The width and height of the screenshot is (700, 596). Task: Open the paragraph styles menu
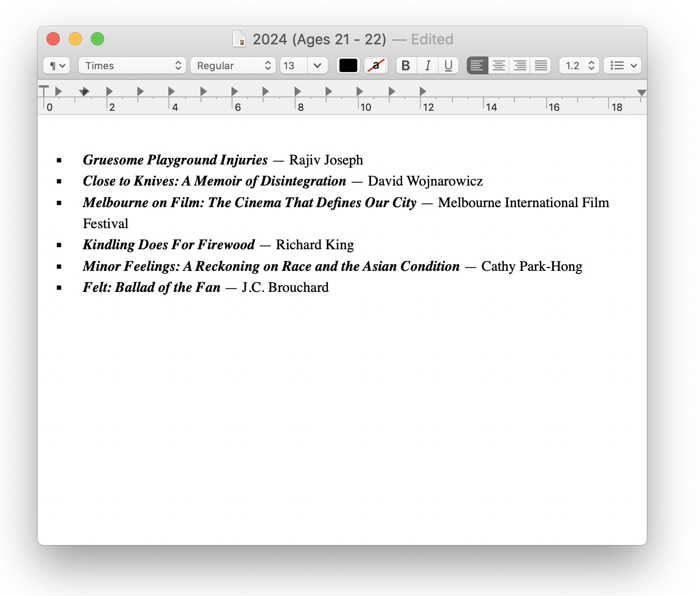(56, 65)
